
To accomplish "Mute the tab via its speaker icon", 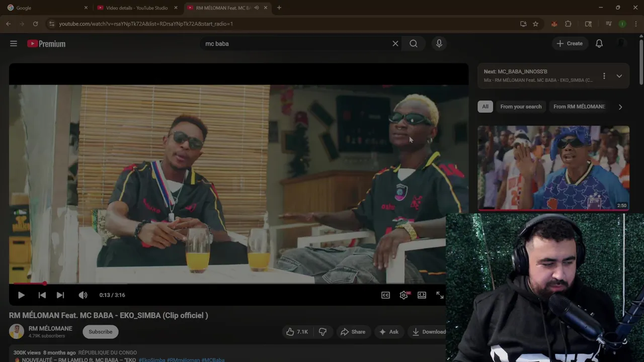I will click(257, 8).
